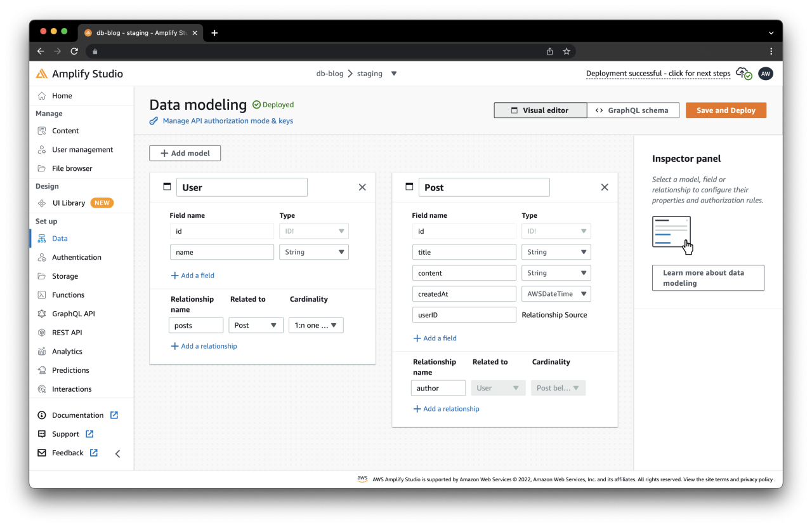Click Add a field in Post model
The height and width of the screenshot is (527, 812).
(x=435, y=338)
